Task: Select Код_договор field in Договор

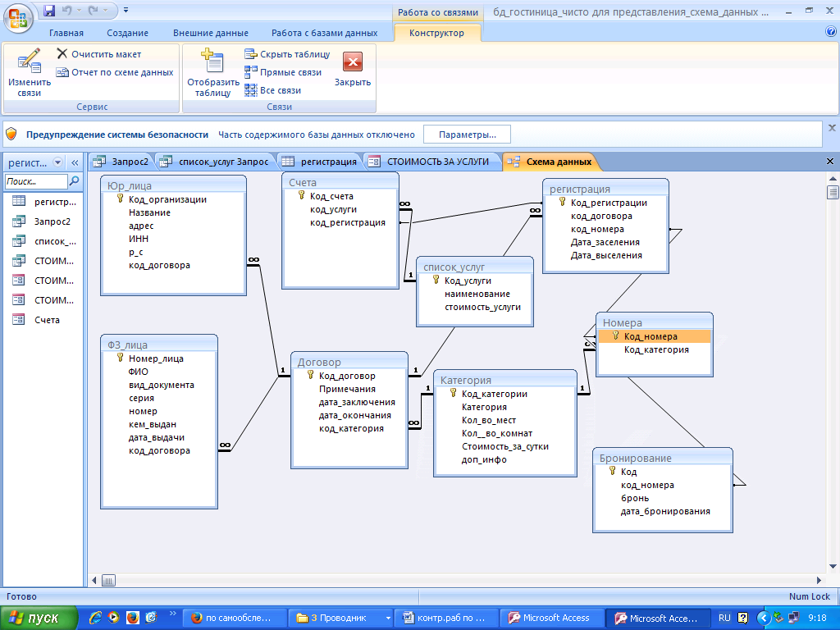Action: [347, 376]
